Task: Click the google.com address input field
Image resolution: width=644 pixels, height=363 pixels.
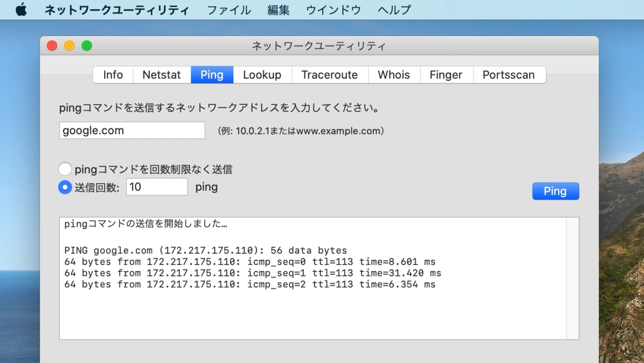Action: (x=132, y=130)
